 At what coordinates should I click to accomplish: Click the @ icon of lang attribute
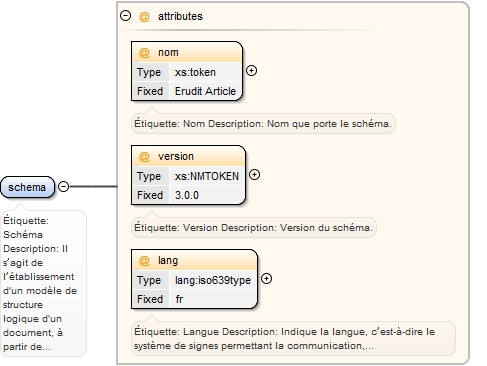tap(144, 261)
